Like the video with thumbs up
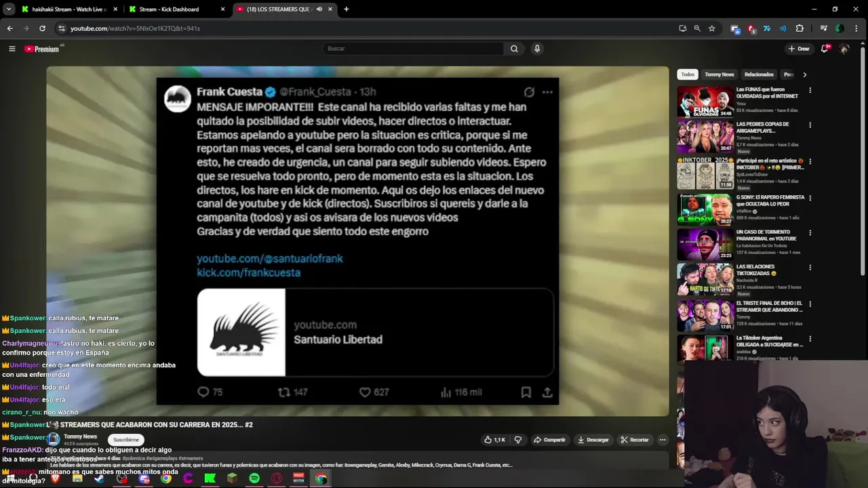The width and height of the screenshot is (868, 488). click(x=494, y=440)
